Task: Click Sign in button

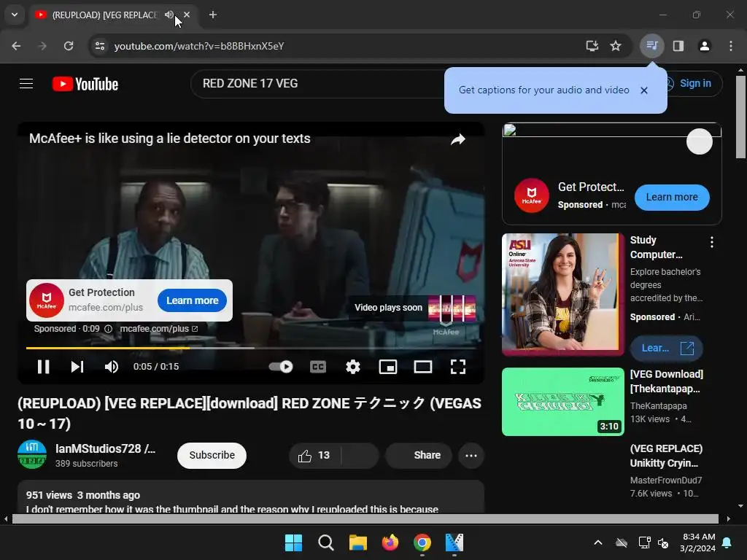Action: 695,83
